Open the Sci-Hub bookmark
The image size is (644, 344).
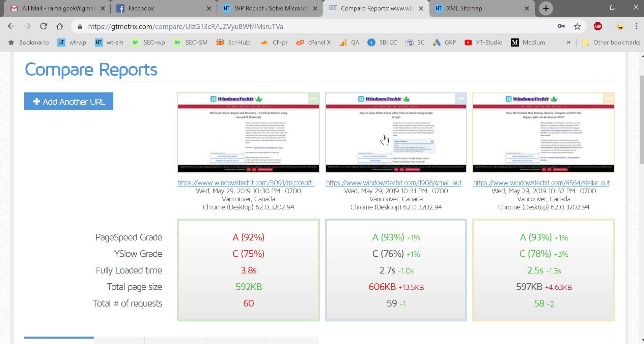click(233, 42)
